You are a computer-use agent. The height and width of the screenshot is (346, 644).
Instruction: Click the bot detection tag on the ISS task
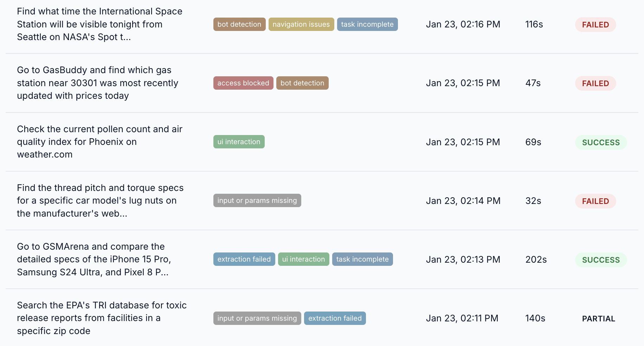pyautogui.click(x=239, y=24)
